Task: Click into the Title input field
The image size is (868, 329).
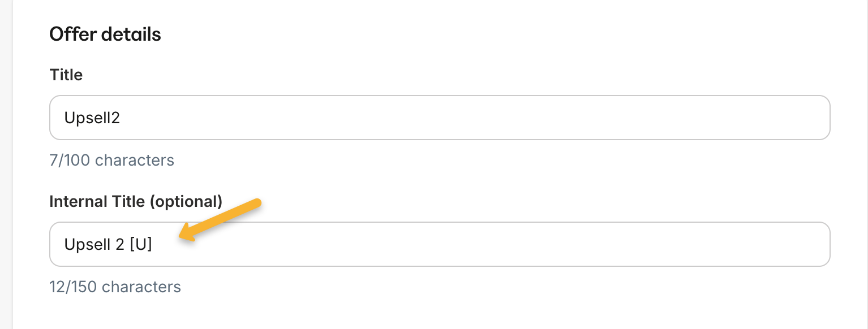Action: (439, 118)
